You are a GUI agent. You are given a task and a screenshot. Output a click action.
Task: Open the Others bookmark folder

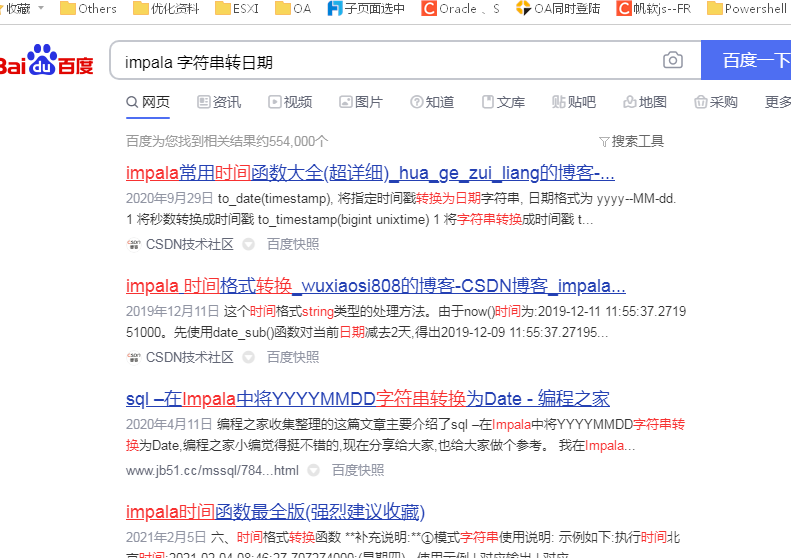88,9
